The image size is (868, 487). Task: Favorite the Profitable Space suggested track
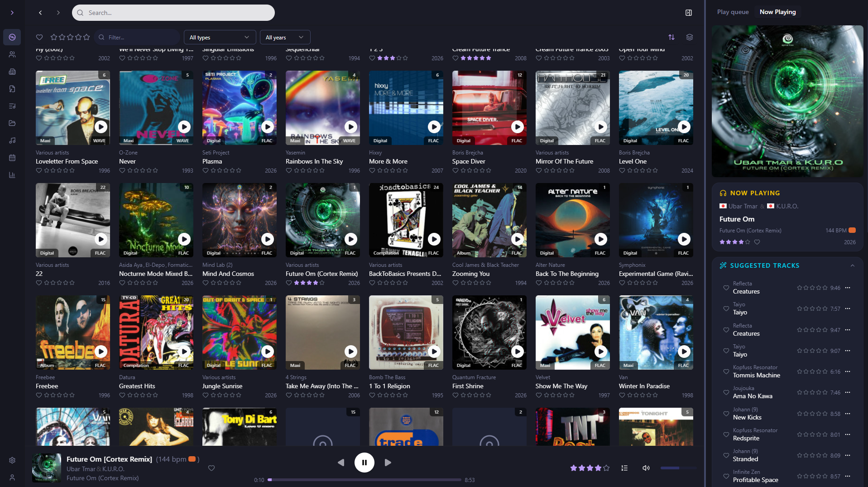726,476
